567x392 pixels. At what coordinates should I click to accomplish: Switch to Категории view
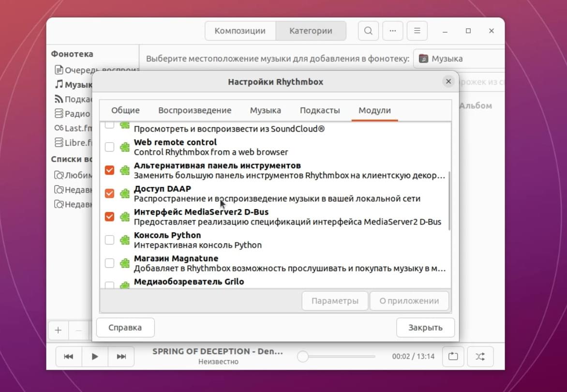coord(311,31)
